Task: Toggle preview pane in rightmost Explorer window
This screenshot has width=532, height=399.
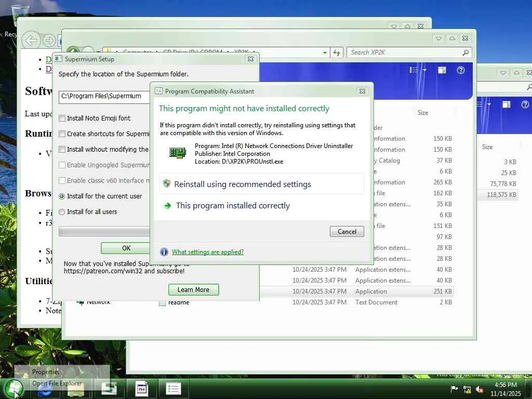Action: (x=506, y=104)
